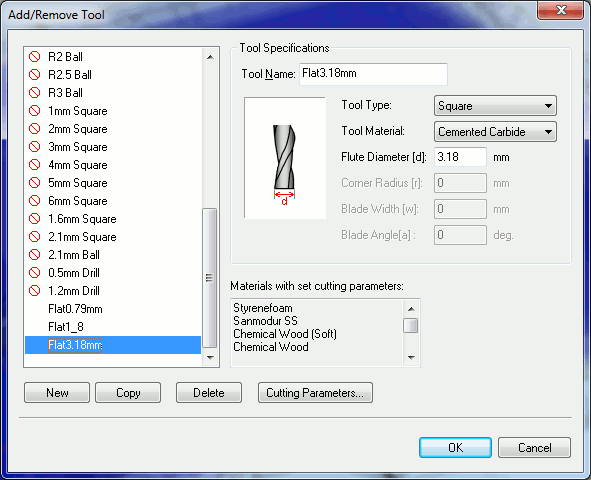Click the prohibited icon beside 1.2mm Drill
591x480 pixels.
(x=34, y=291)
